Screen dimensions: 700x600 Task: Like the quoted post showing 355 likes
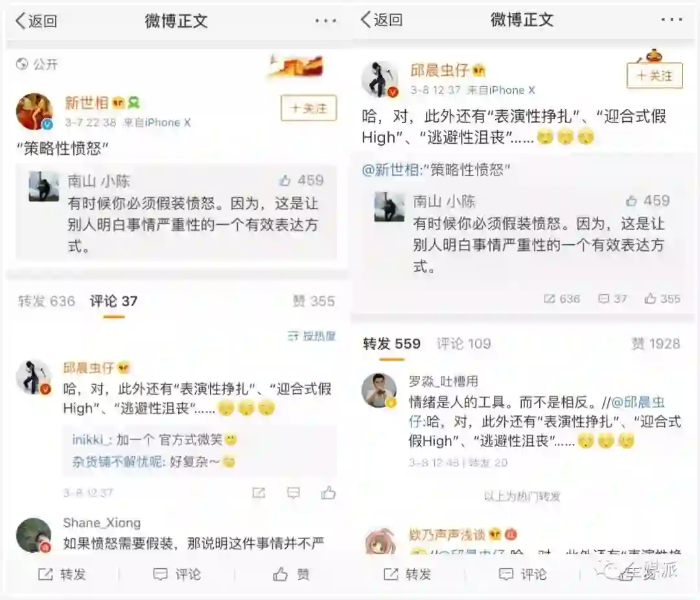pos(662,299)
